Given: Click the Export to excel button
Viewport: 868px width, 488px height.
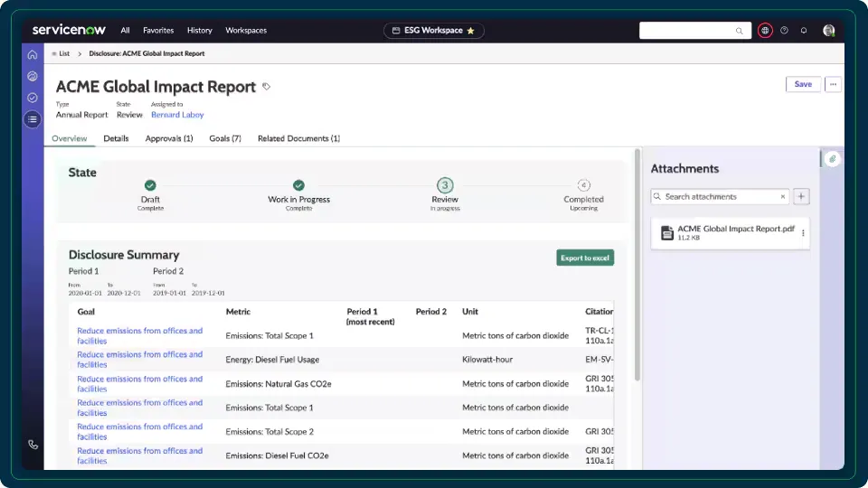Looking at the screenshot, I should (585, 258).
